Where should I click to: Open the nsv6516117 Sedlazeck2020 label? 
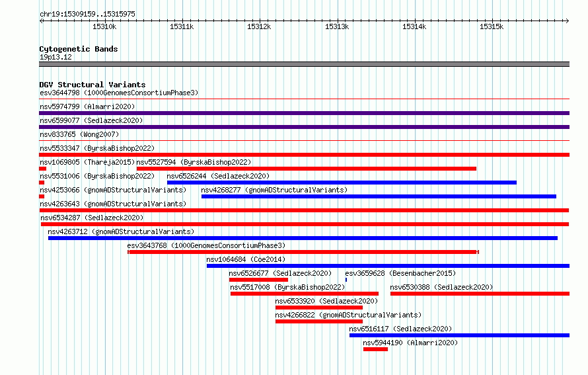pos(400,329)
